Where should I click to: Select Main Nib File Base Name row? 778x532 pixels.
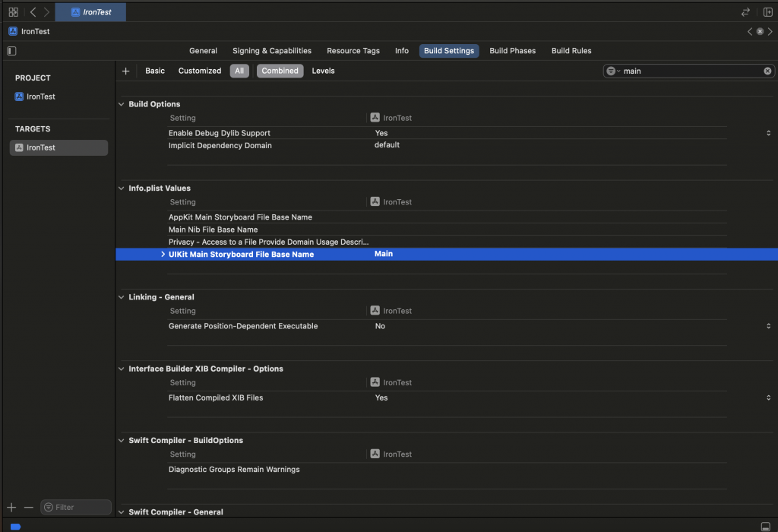(x=447, y=230)
